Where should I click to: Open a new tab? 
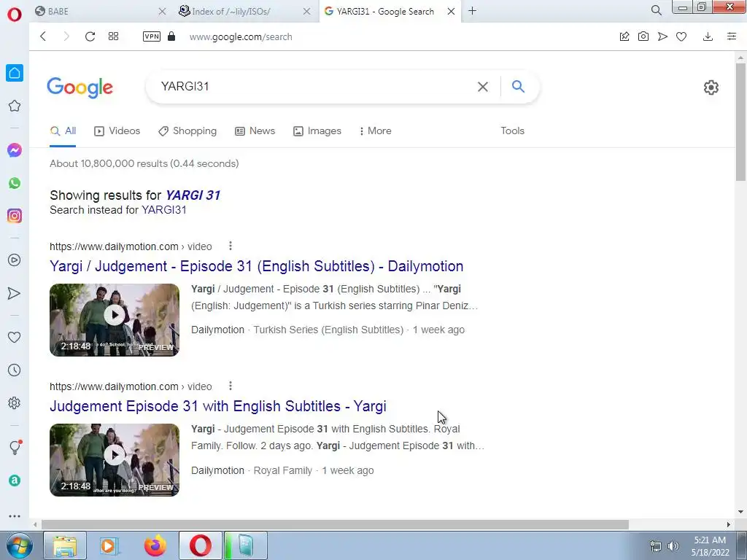pos(472,10)
